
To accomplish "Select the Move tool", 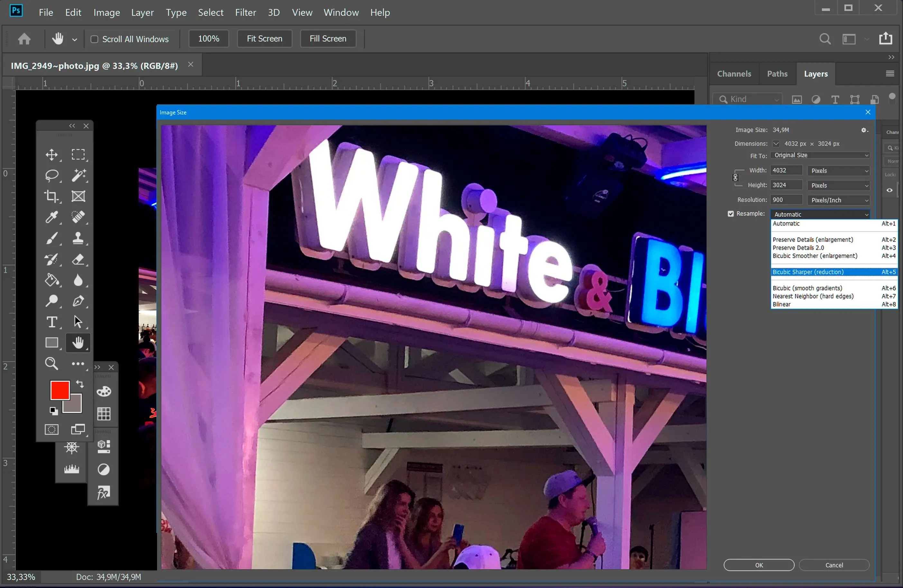I will click(51, 154).
